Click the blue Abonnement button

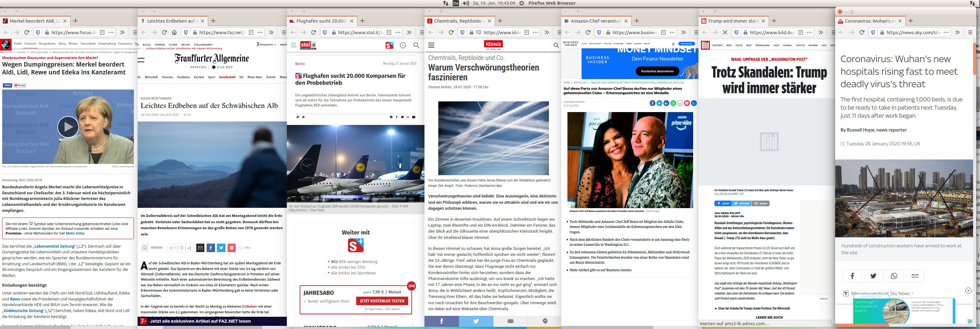point(687,44)
